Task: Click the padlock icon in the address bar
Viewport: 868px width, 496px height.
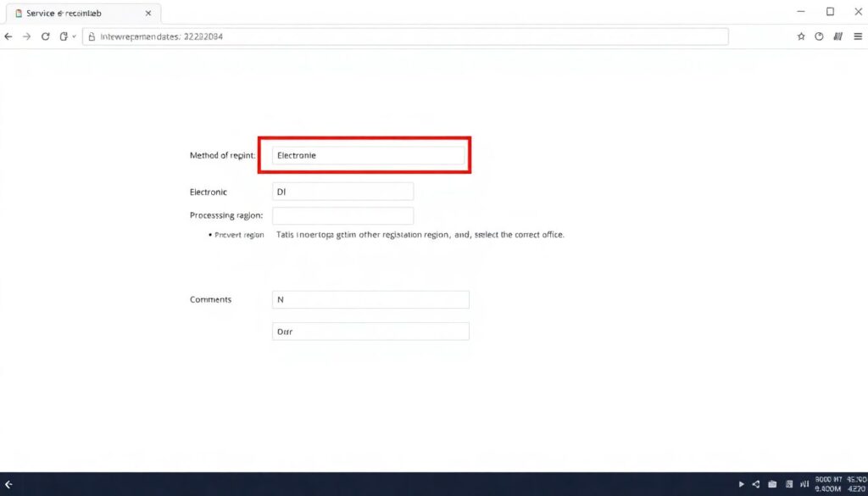Action: (90, 37)
